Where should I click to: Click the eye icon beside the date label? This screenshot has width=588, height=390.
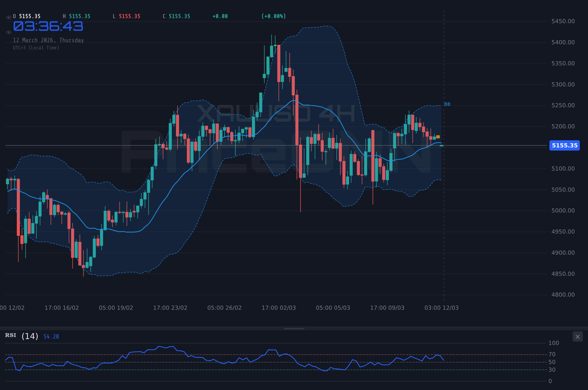(x=9, y=32)
